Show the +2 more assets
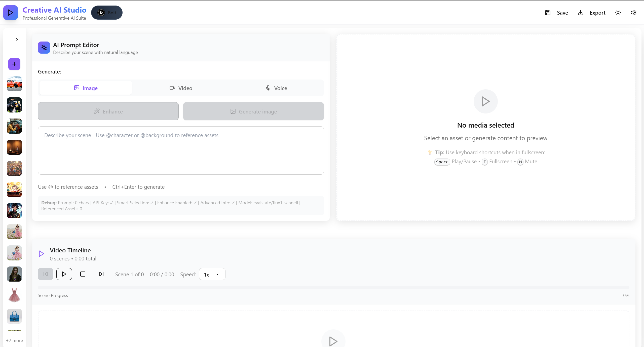Viewport: 644px width, 347px height. 14,340
